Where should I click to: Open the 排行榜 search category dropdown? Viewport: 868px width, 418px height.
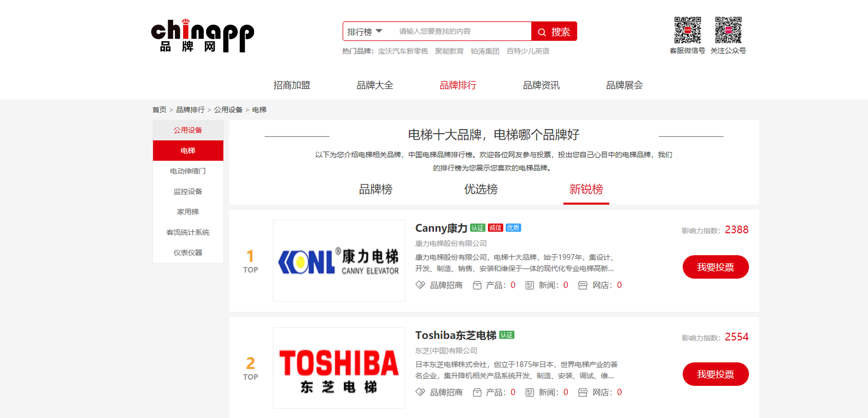pyautogui.click(x=365, y=32)
